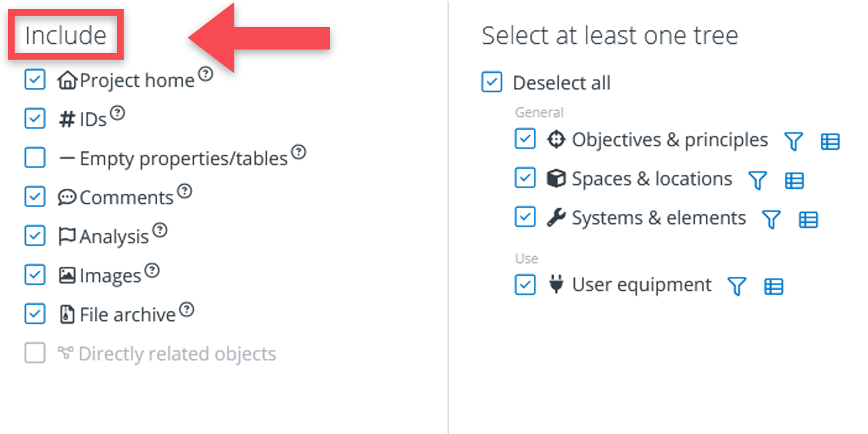Image resolution: width=868 pixels, height=434 pixels.
Task: Click table icon beside Systems & elements
Action: click(808, 220)
